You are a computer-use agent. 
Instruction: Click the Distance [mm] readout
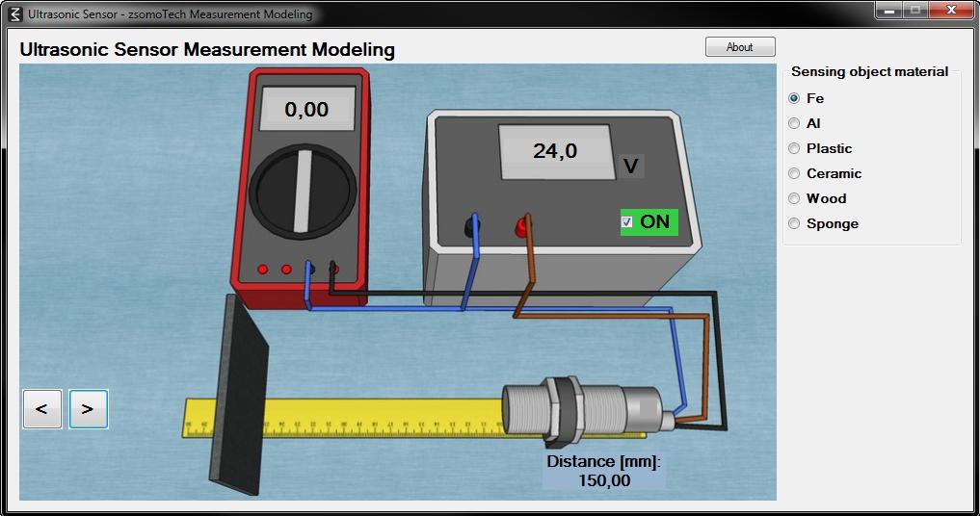click(x=604, y=471)
